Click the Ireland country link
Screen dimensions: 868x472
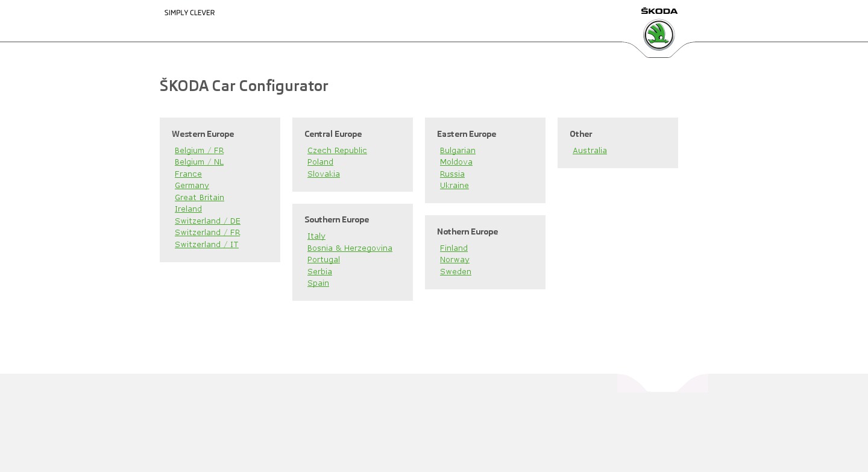[188, 209]
